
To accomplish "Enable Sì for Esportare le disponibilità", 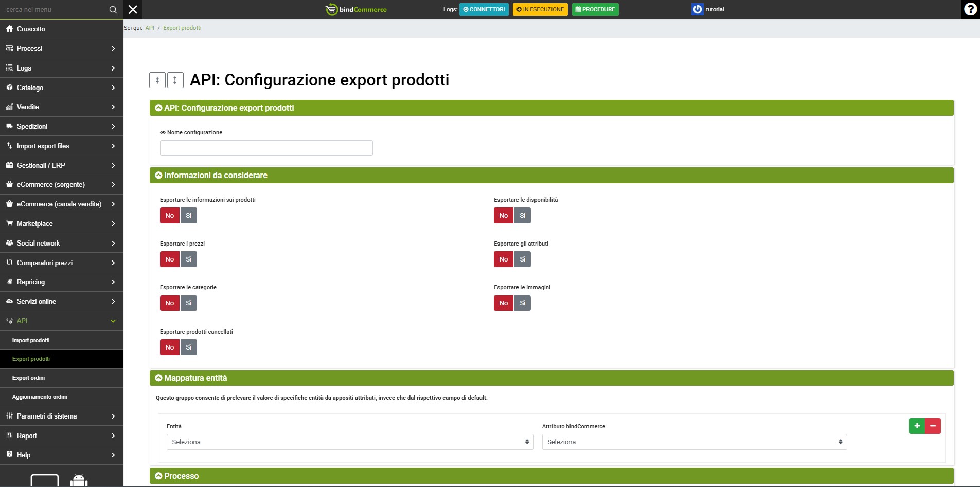I will pos(522,216).
